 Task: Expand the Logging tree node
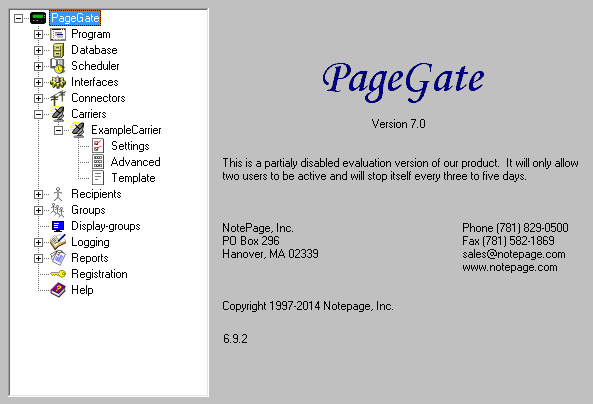point(38,242)
